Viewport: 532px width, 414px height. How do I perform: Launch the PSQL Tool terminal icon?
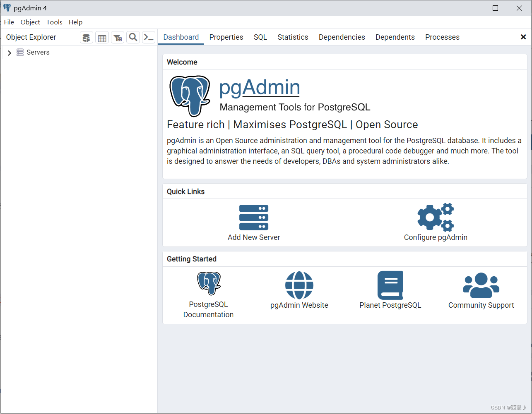coord(149,37)
